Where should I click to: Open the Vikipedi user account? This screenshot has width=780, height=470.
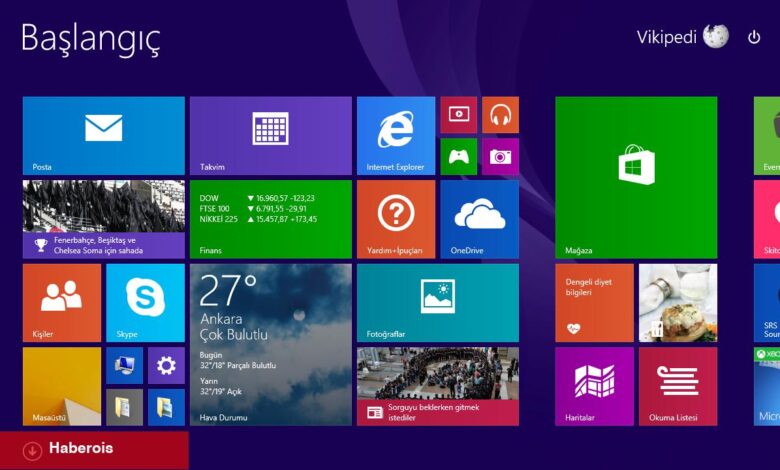[x=682, y=37]
